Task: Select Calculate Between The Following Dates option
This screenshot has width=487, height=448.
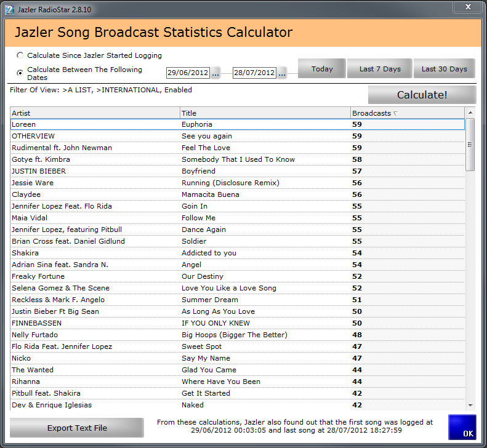Action: click(20, 73)
